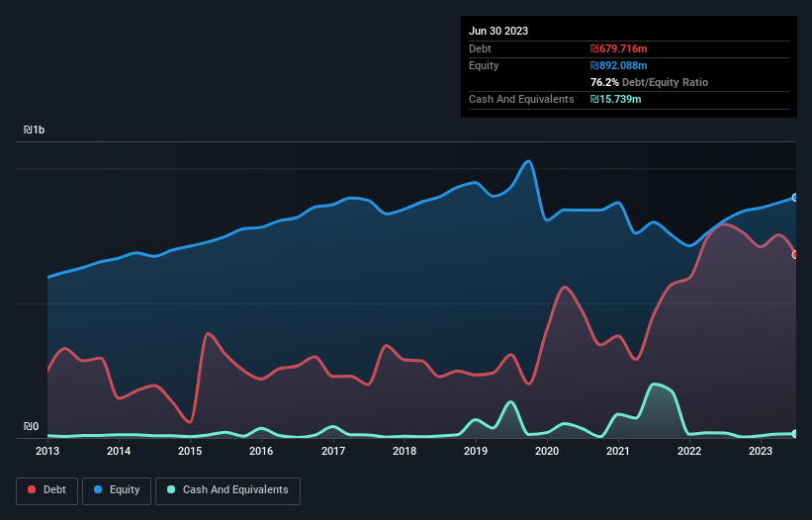This screenshot has height=520, width=812.
Task: Click the ₪1b y-axis label
Action: point(35,130)
